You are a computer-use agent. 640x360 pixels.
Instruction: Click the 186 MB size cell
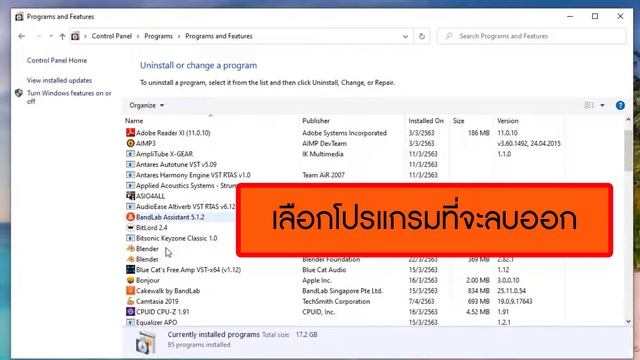pyautogui.click(x=478, y=133)
